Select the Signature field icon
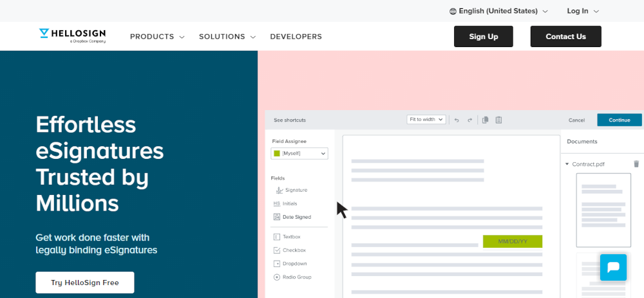Viewport: 644px width, 298px height. tap(279, 190)
